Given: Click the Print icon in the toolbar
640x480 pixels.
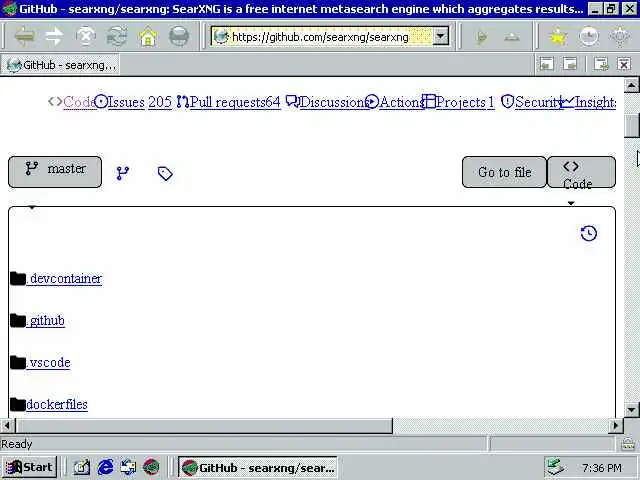Looking at the screenshot, I should (179, 37).
